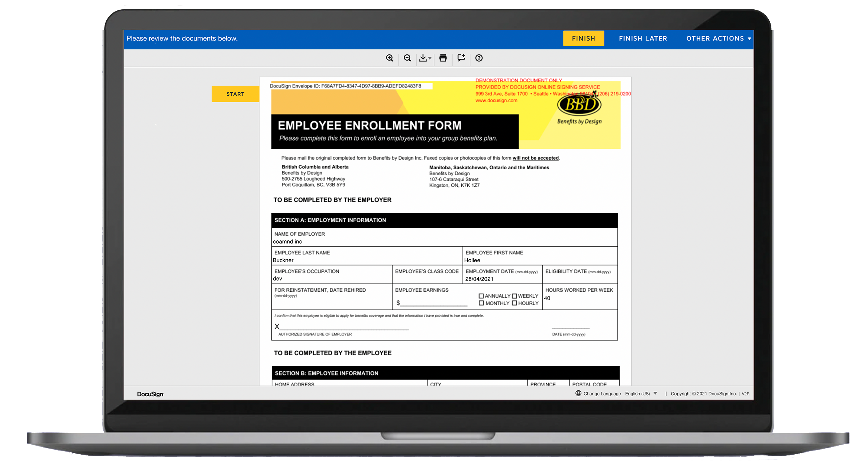Print the document with printer icon
The height and width of the screenshot is (461, 868).
point(443,58)
